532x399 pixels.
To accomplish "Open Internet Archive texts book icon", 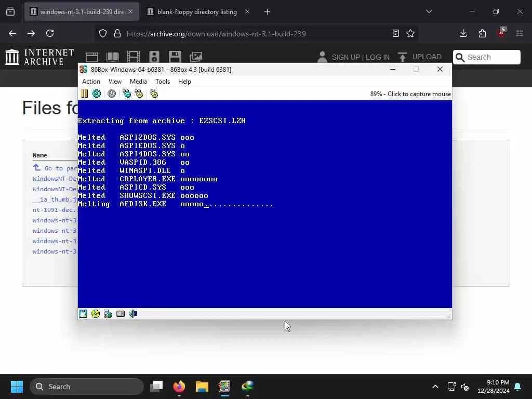I will coord(113,57).
